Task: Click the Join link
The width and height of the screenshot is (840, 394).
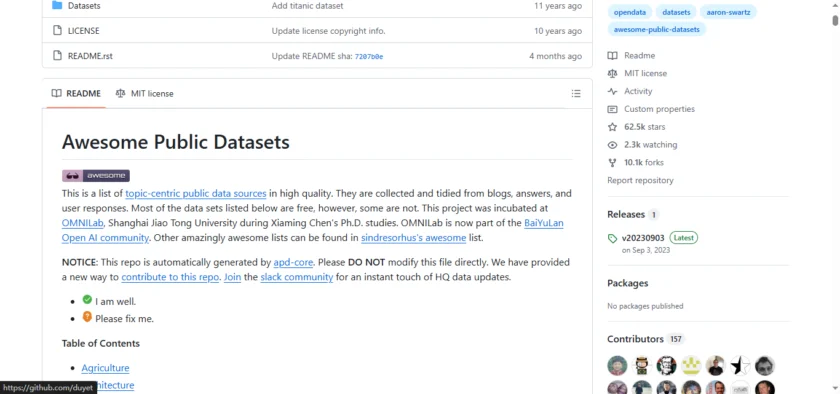Action: pyautogui.click(x=232, y=277)
